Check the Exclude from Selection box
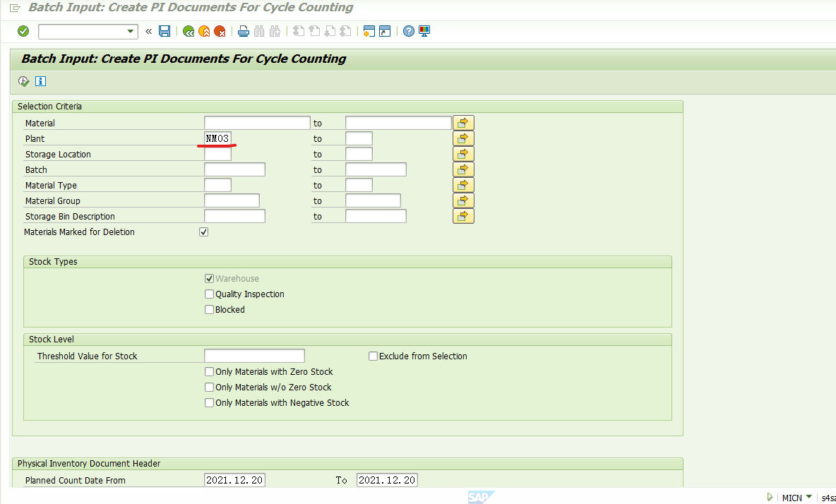This screenshot has height=504, width=836. 374,356
